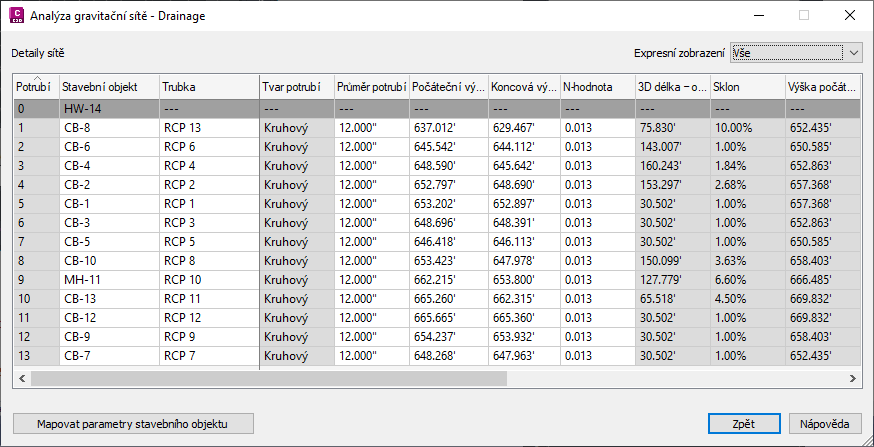Click the Civil 3D app icon in title bar
The height and width of the screenshot is (447, 874).
click(x=17, y=16)
